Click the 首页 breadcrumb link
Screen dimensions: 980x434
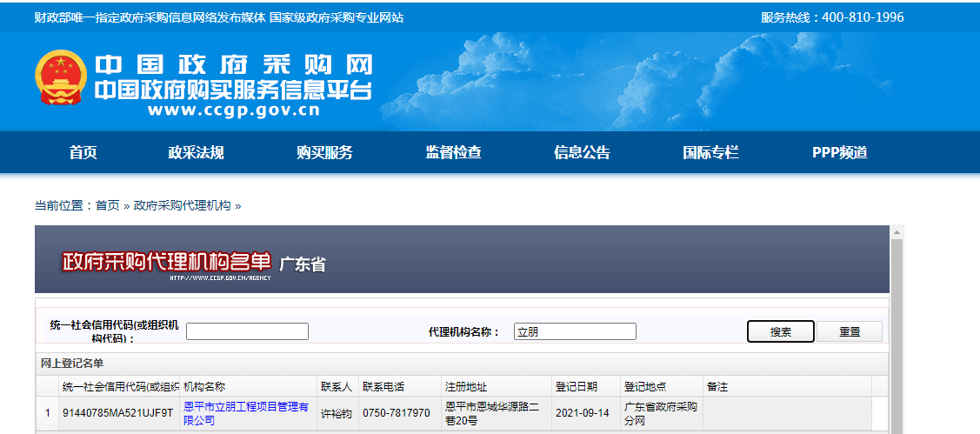[x=108, y=205]
